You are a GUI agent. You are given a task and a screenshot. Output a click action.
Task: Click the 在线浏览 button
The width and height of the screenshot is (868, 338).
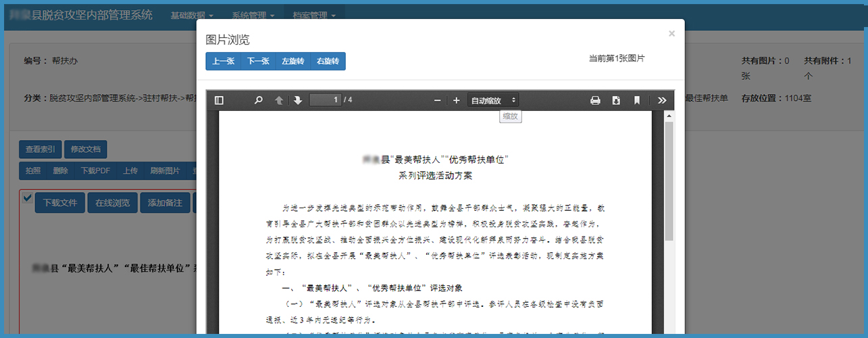tap(113, 203)
